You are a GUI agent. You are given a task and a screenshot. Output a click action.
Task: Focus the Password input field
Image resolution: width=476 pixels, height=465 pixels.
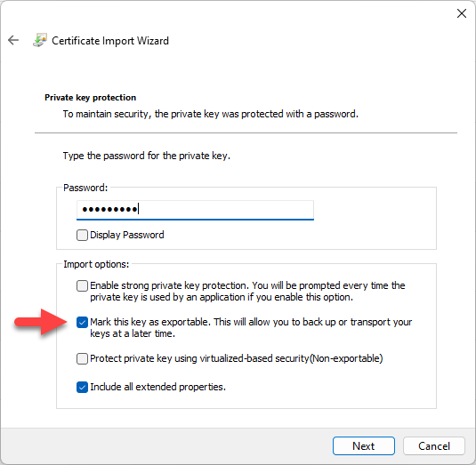(x=195, y=210)
